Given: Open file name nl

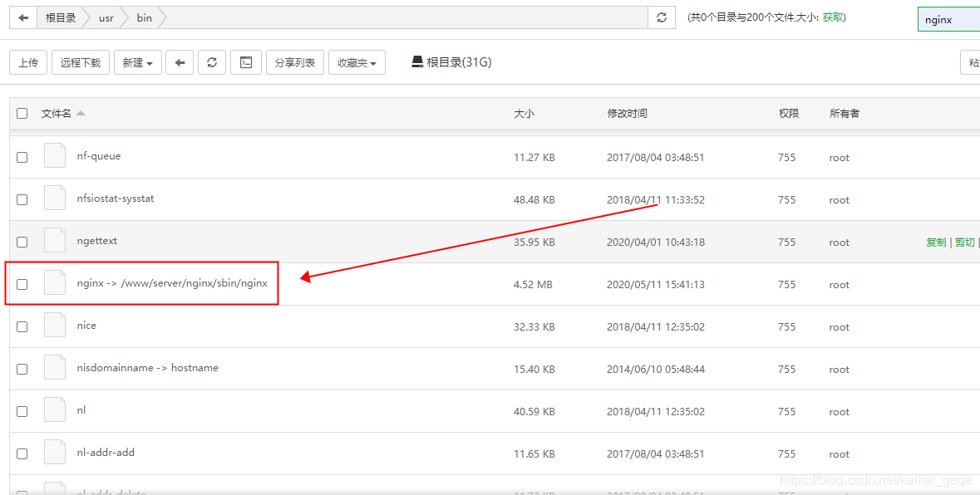Looking at the screenshot, I should (x=81, y=410).
